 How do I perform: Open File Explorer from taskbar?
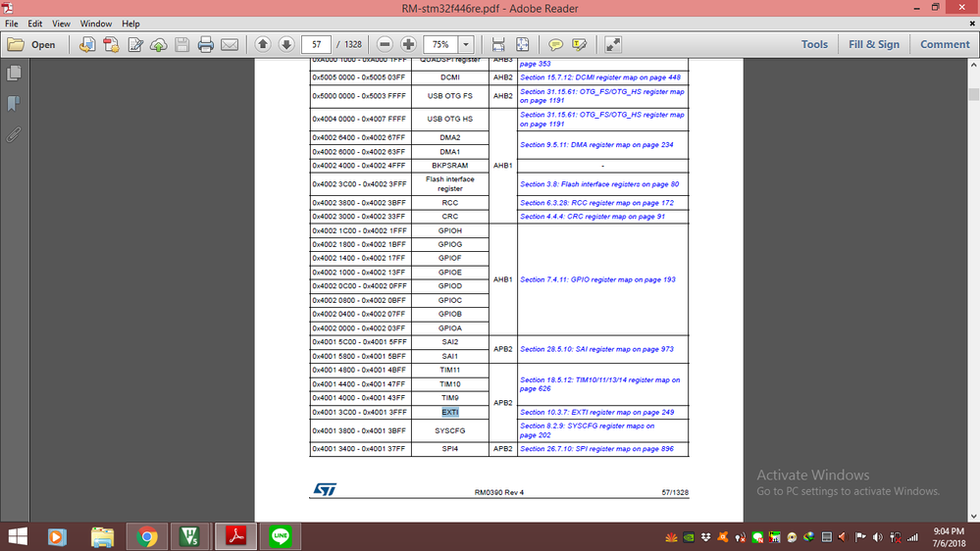[x=102, y=536]
